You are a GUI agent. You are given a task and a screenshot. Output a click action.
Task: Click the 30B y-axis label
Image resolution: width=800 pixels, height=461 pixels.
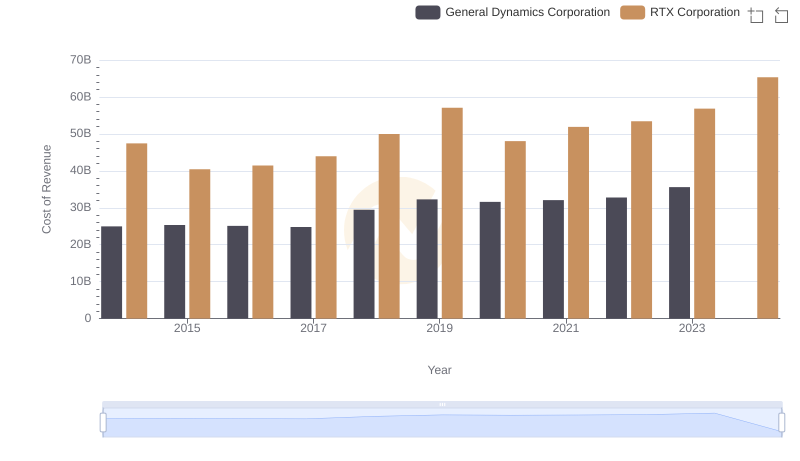(x=81, y=208)
